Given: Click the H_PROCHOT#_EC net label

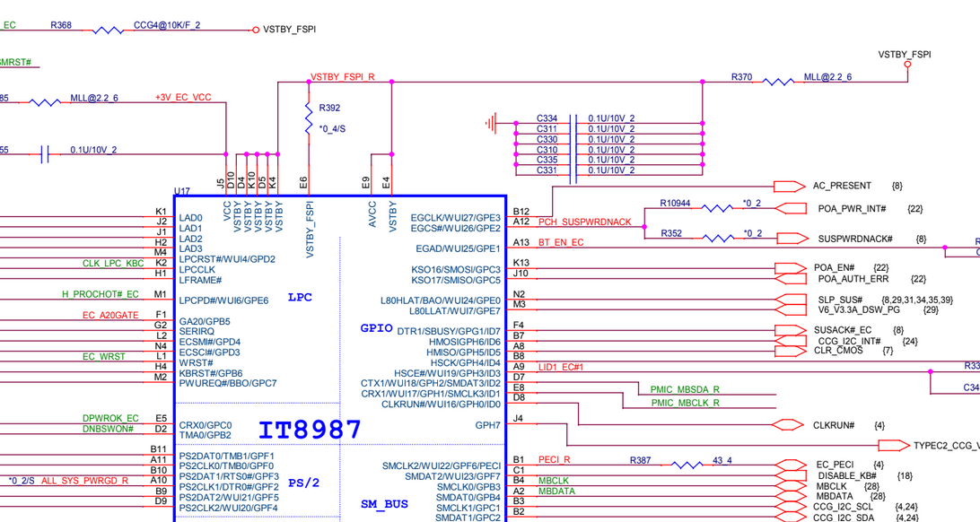Looking at the screenshot, I should [x=100, y=294].
